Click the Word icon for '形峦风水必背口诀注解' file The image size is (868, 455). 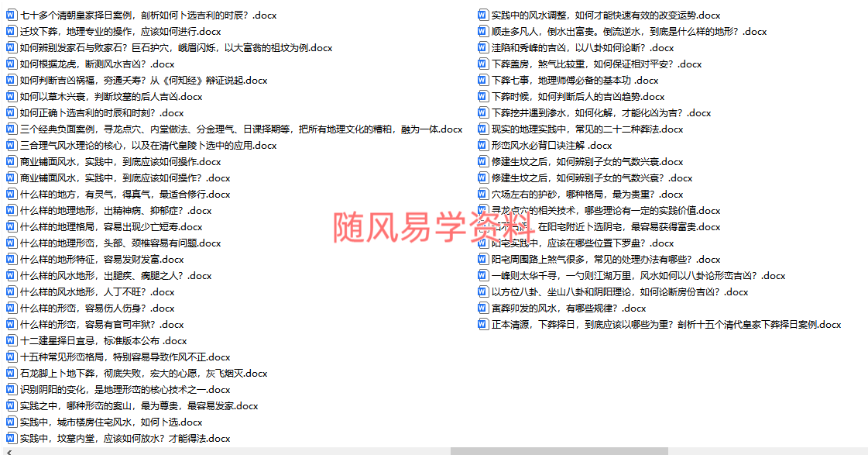click(482, 145)
